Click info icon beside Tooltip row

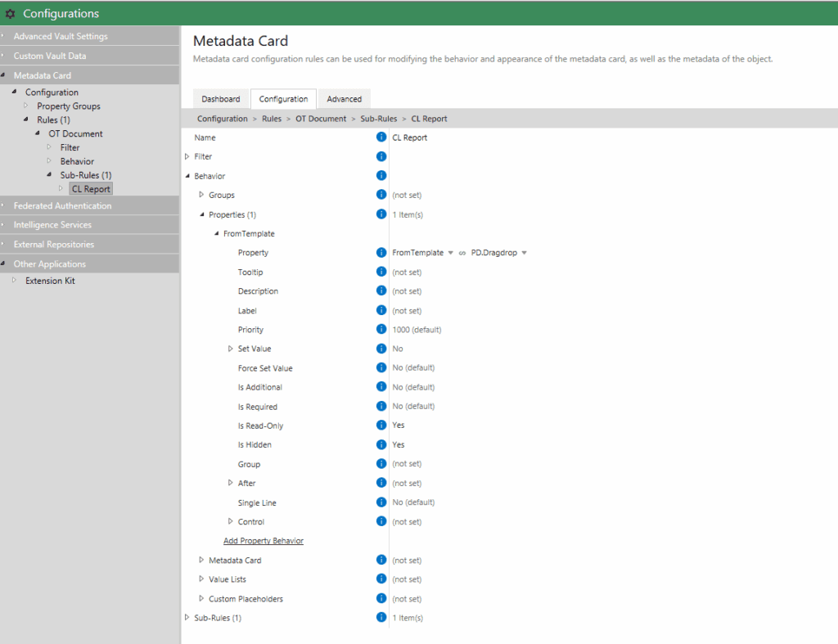(x=381, y=272)
